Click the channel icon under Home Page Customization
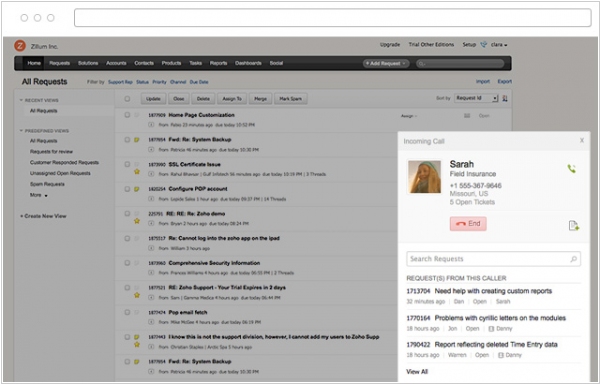Viewport: 600px width, 384px height. tap(151, 125)
